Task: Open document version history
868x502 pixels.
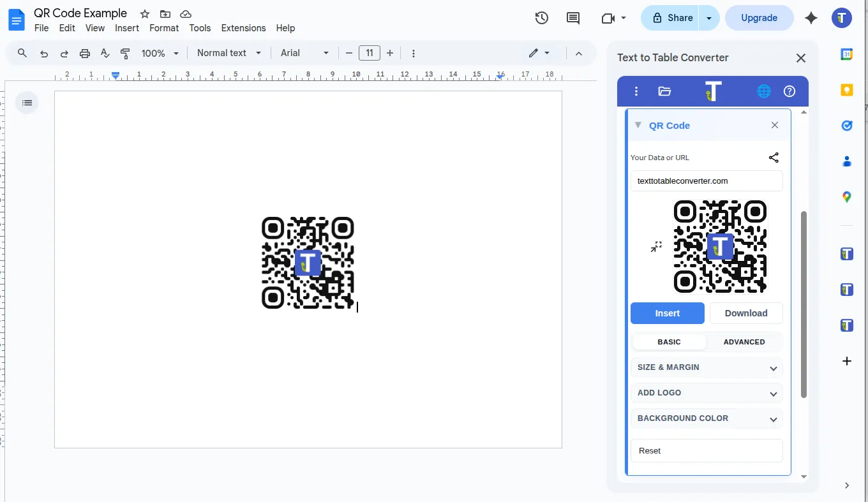Action: pos(541,18)
